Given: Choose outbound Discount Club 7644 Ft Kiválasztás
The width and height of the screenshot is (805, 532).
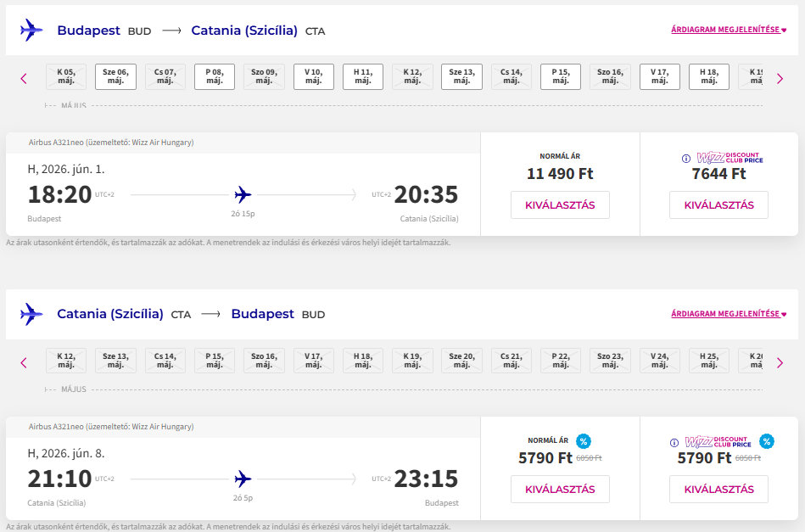Looking at the screenshot, I should point(718,204).
